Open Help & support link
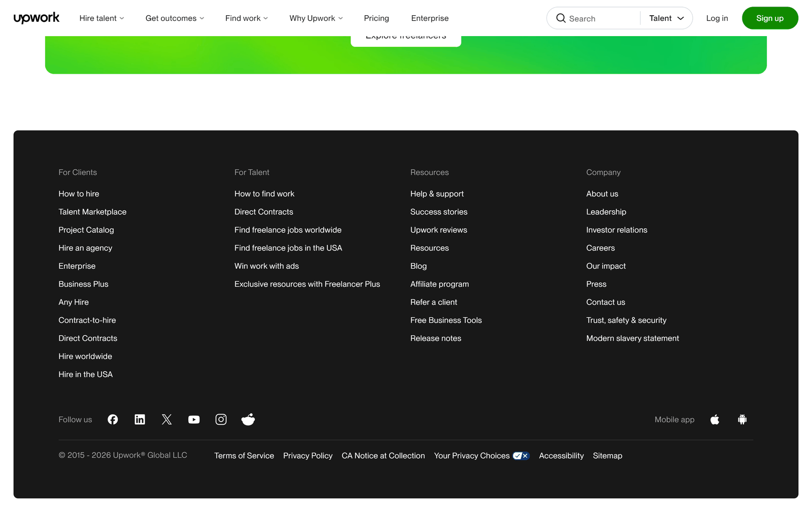812x508 pixels. (x=437, y=194)
